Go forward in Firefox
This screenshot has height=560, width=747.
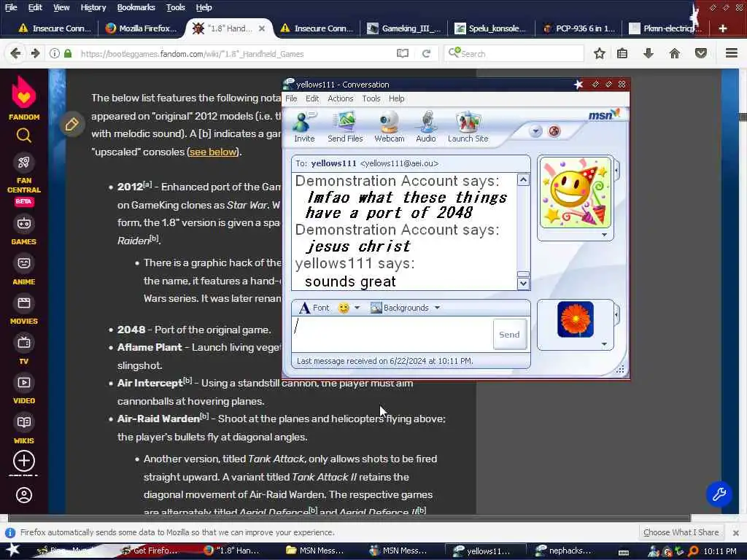click(x=35, y=53)
